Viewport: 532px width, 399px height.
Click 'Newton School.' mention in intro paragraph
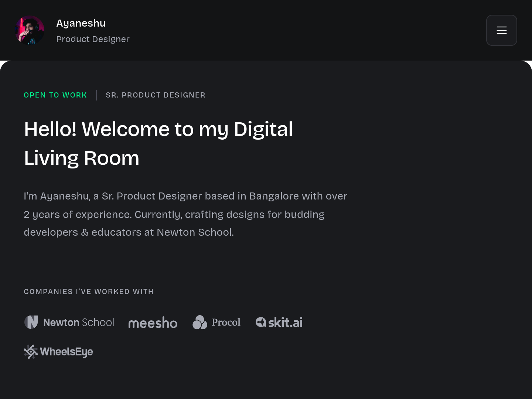(195, 232)
